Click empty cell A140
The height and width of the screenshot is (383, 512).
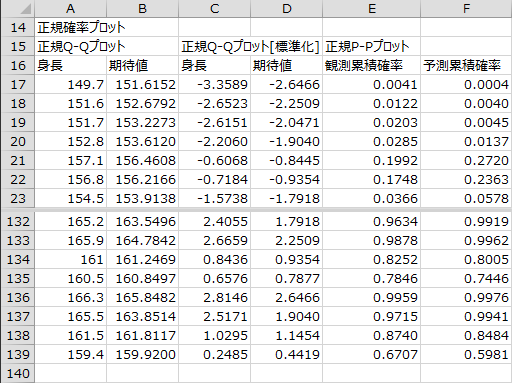(x=70, y=373)
